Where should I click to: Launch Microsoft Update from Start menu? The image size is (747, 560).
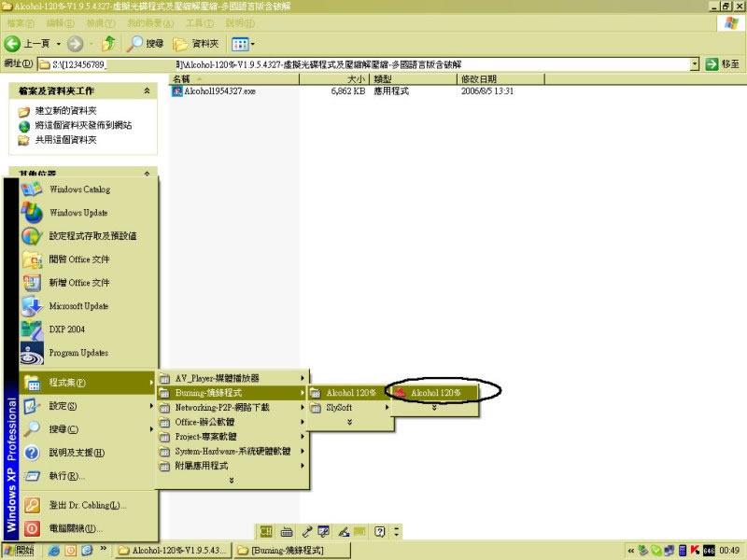pyautogui.click(x=89, y=306)
